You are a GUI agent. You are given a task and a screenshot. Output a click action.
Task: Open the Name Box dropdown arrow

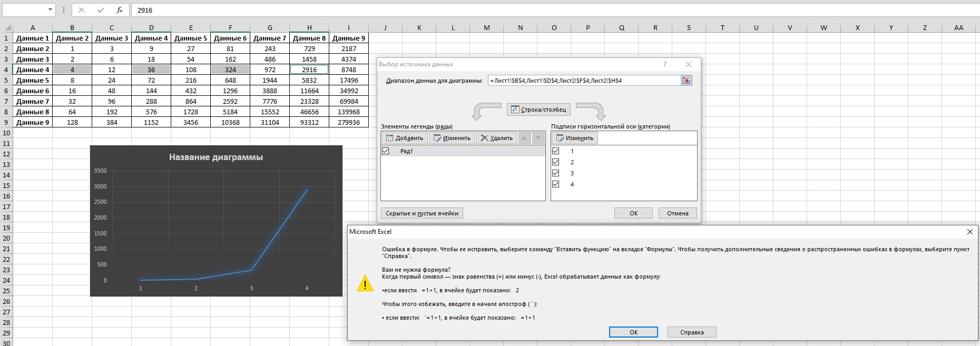51,10
